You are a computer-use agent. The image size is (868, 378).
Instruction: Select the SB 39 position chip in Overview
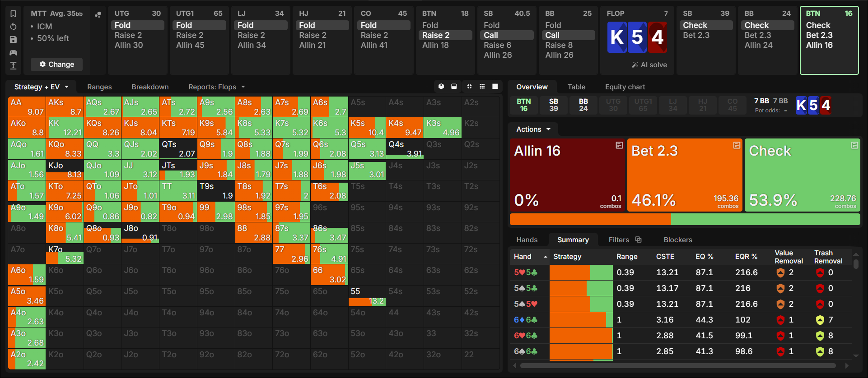click(x=554, y=105)
